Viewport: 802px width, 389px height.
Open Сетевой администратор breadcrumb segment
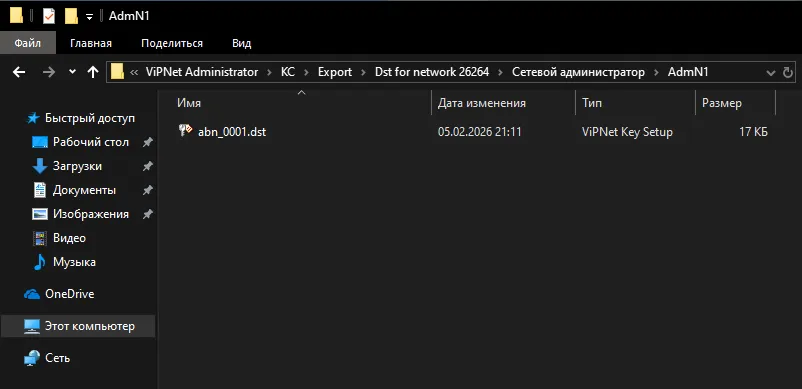coord(578,72)
